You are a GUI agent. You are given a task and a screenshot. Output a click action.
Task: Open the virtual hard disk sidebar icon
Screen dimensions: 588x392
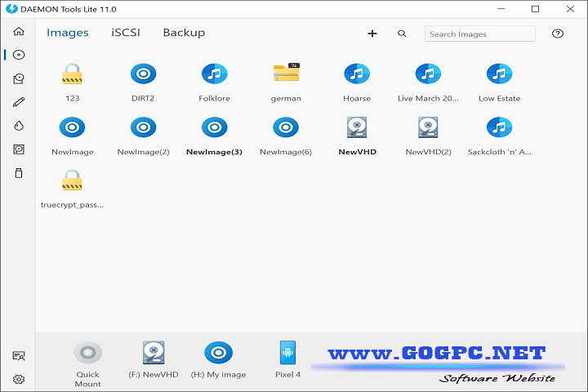tap(19, 149)
